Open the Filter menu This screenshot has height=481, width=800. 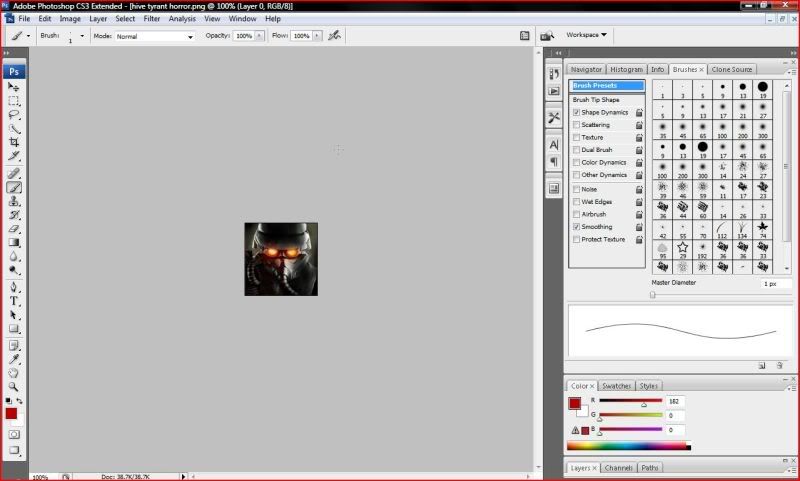152,19
